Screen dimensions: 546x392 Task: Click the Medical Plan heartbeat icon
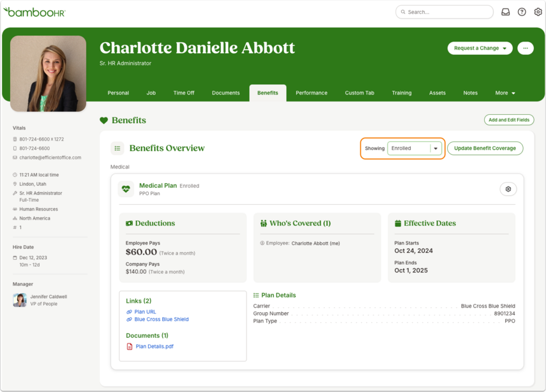pos(126,189)
